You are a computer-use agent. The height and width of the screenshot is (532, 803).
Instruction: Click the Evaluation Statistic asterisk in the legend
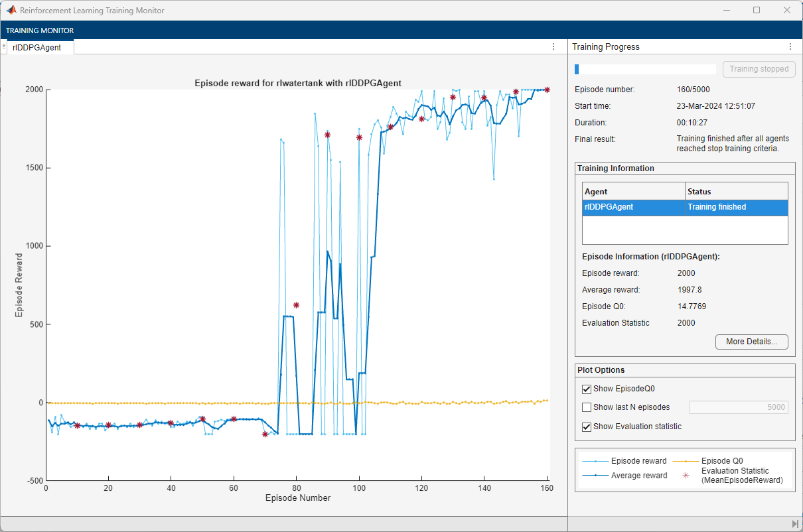coord(685,475)
